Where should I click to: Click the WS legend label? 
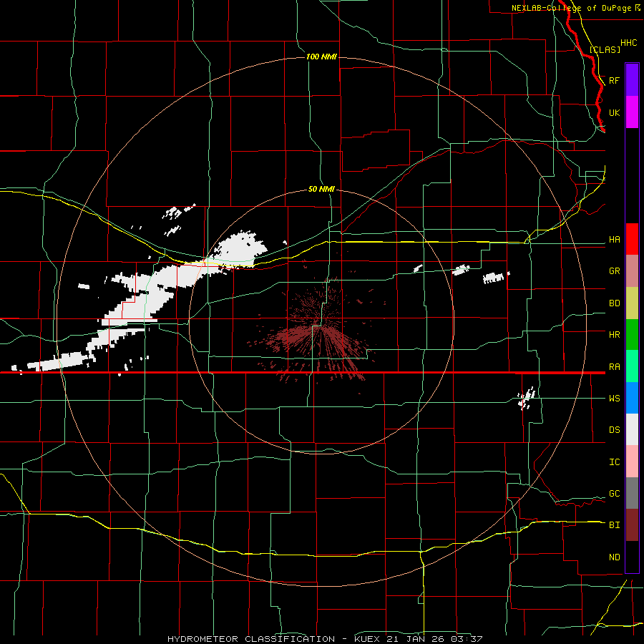pyautogui.click(x=615, y=399)
